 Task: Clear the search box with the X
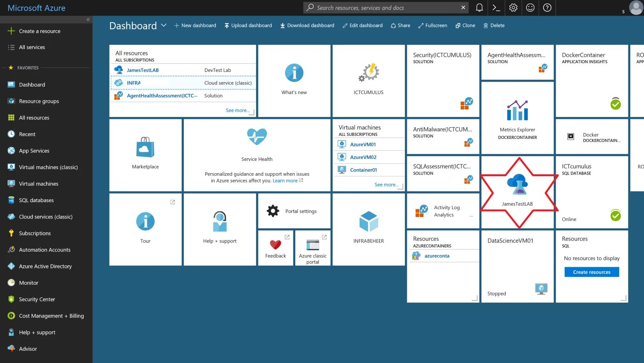point(463,7)
